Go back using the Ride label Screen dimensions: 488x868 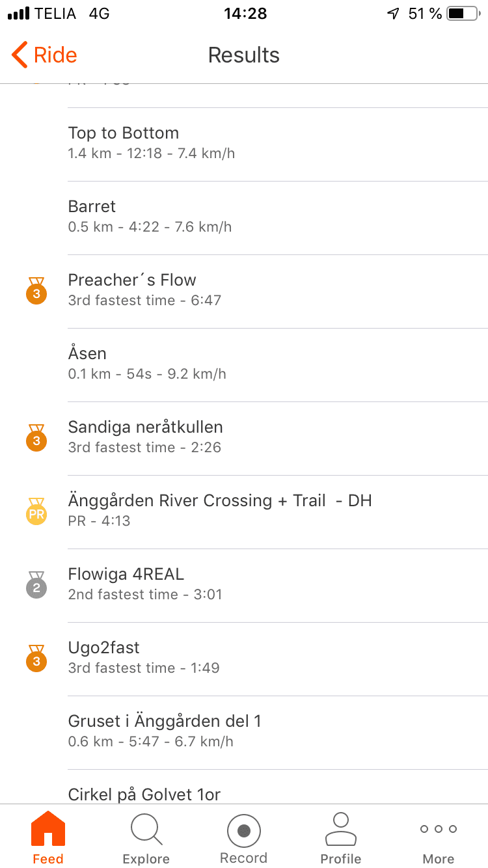tap(55, 55)
